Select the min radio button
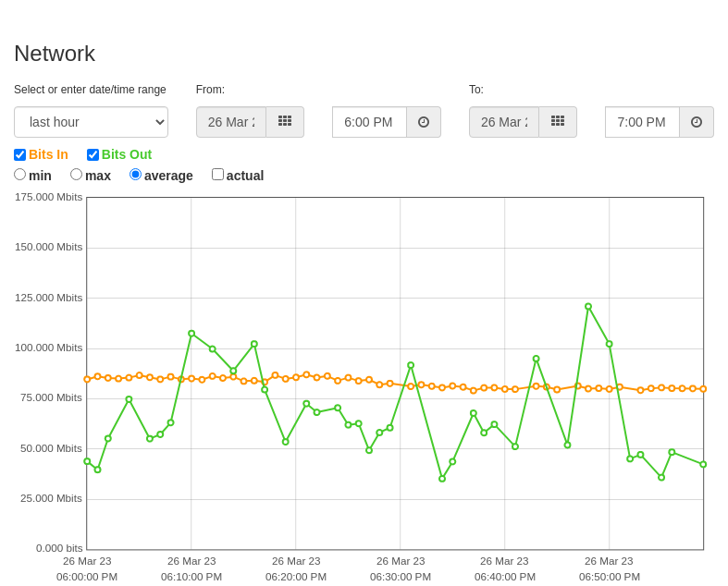The width and height of the screenshot is (728, 586). click(x=20, y=175)
